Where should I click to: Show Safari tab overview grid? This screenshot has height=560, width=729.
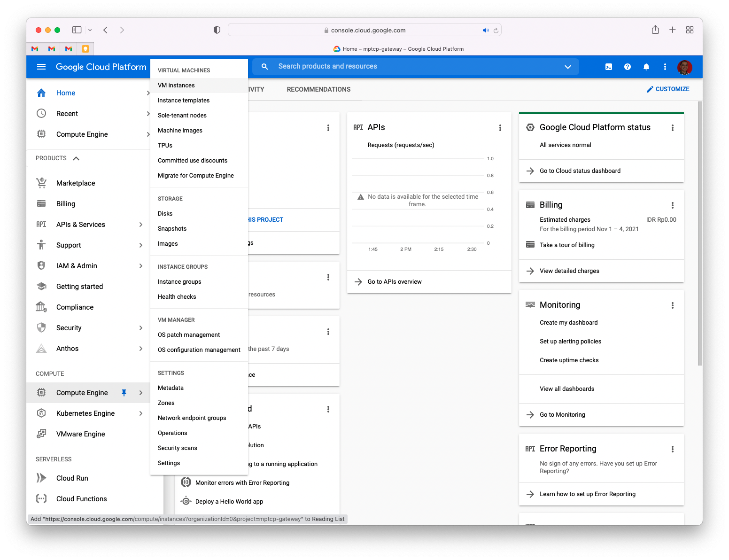[690, 30]
